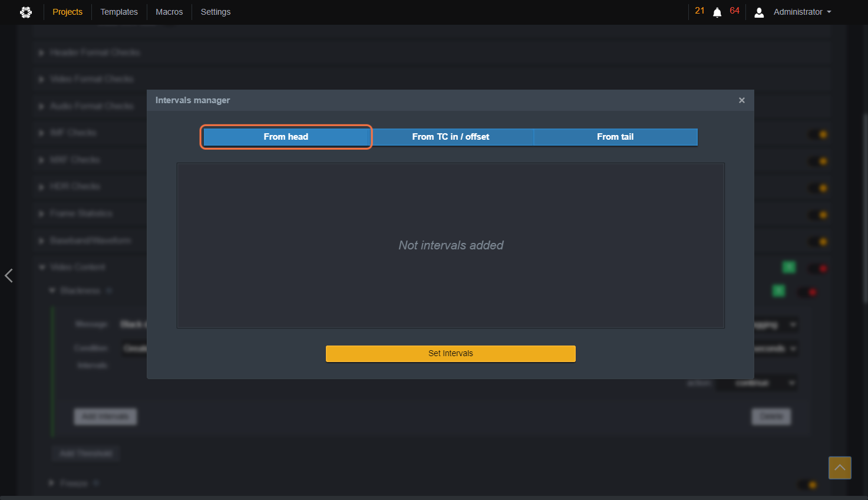Click the blurred Add Intervals button
This screenshot has width=868, height=500.
pyautogui.click(x=105, y=416)
